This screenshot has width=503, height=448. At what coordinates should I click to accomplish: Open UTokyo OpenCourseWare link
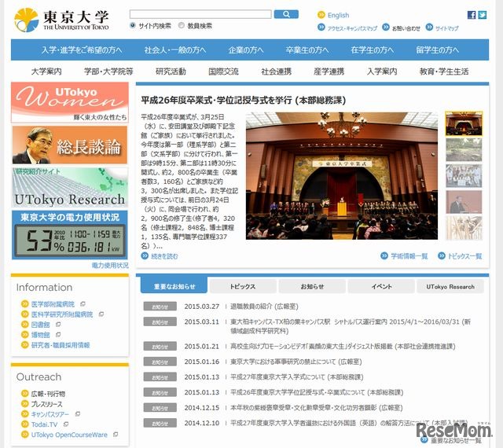pos(69,435)
